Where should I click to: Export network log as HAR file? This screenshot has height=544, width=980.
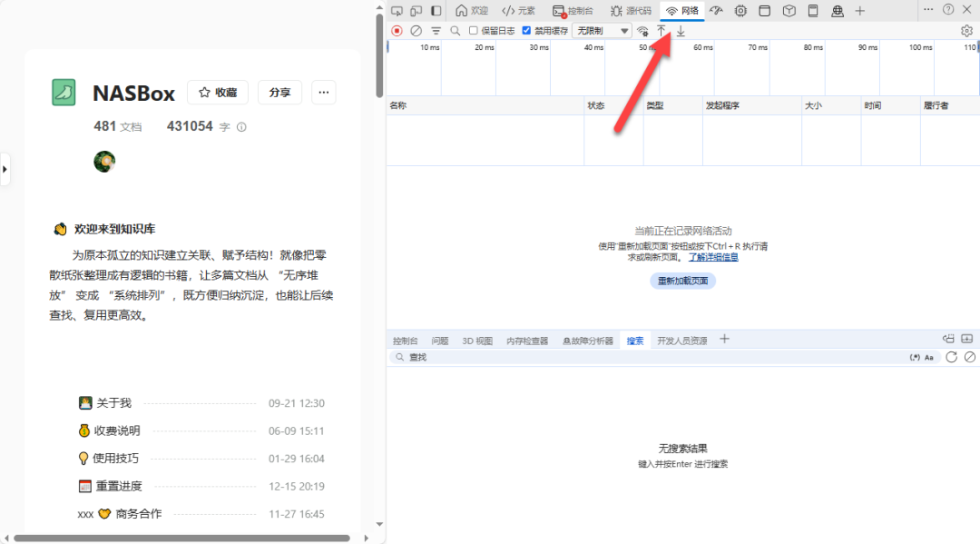681,30
